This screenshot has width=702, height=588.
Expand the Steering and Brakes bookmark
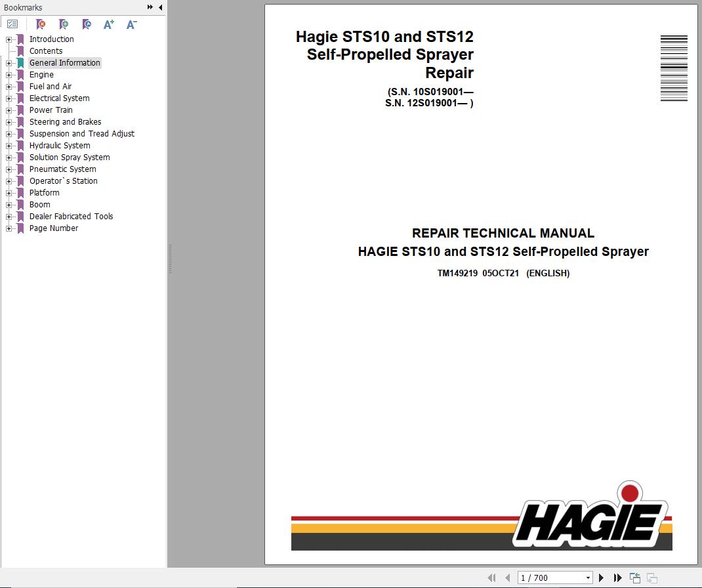pos(9,122)
